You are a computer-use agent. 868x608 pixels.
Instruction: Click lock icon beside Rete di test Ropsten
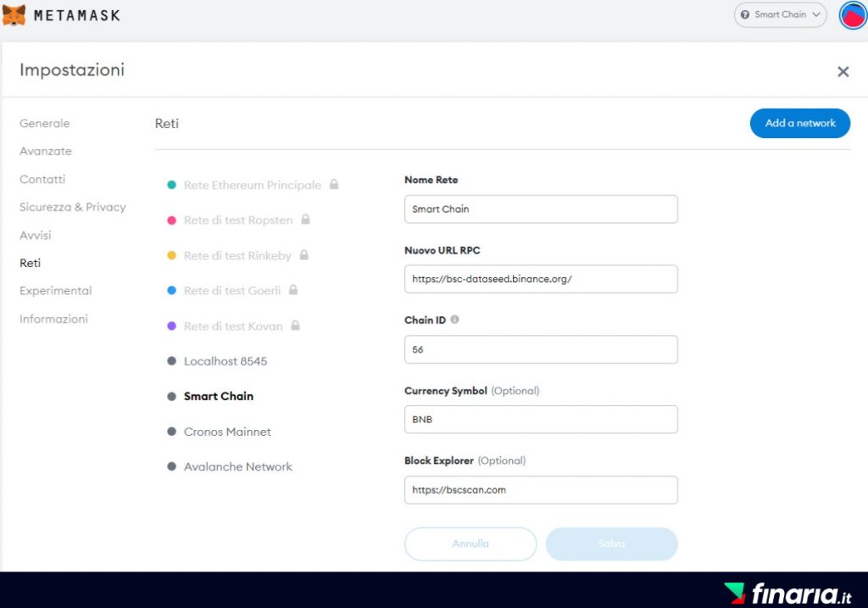coord(305,220)
